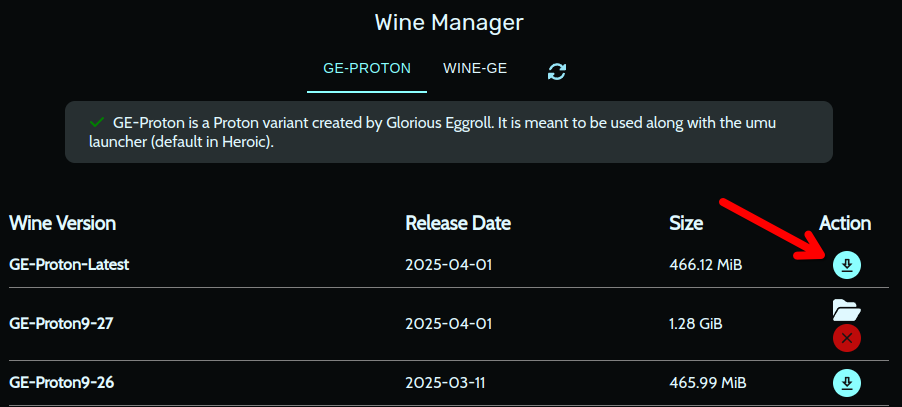The image size is (902, 407).
Task: Switch to the GE-PROTON tab
Action: 366,69
